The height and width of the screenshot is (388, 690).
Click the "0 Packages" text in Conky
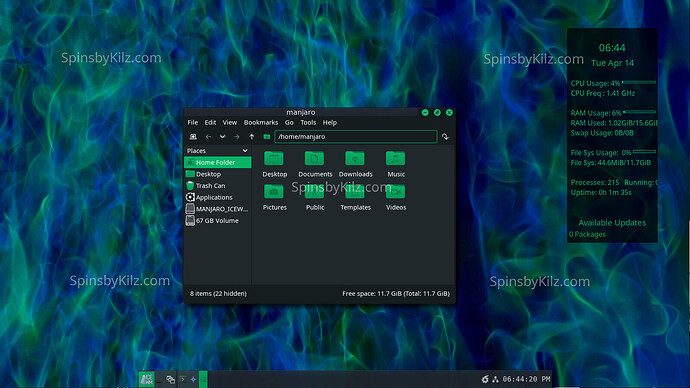point(587,234)
